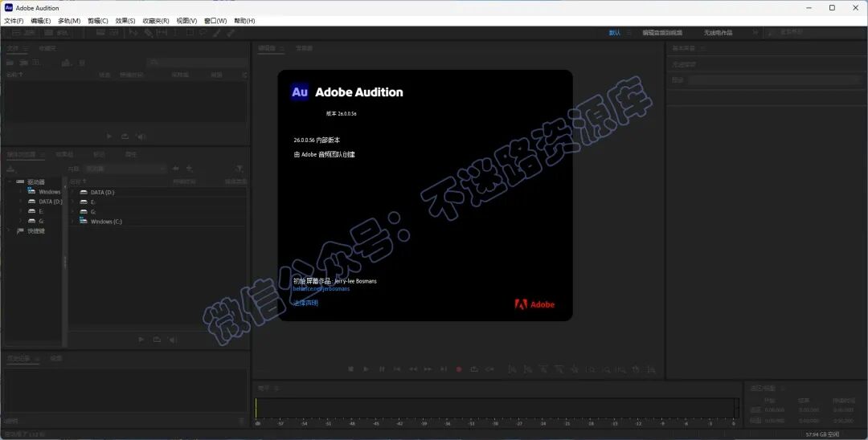The height and width of the screenshot is (440, 868).
Task: Open the Content location dropdown in Media Browser
Action: pos(125,168)
